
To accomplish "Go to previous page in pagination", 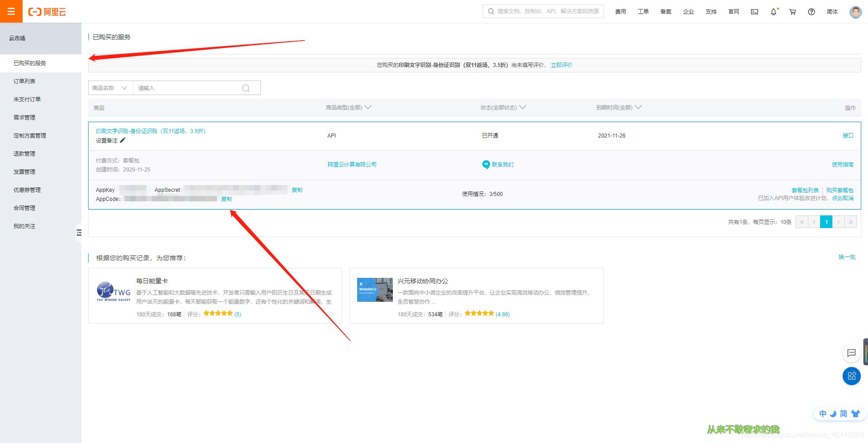I will [x=814, y=222].
